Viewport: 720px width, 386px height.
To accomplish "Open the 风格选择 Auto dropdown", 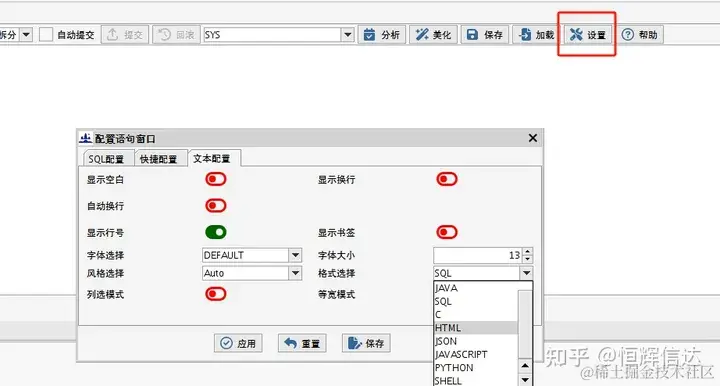I will (x=295, y=273).
